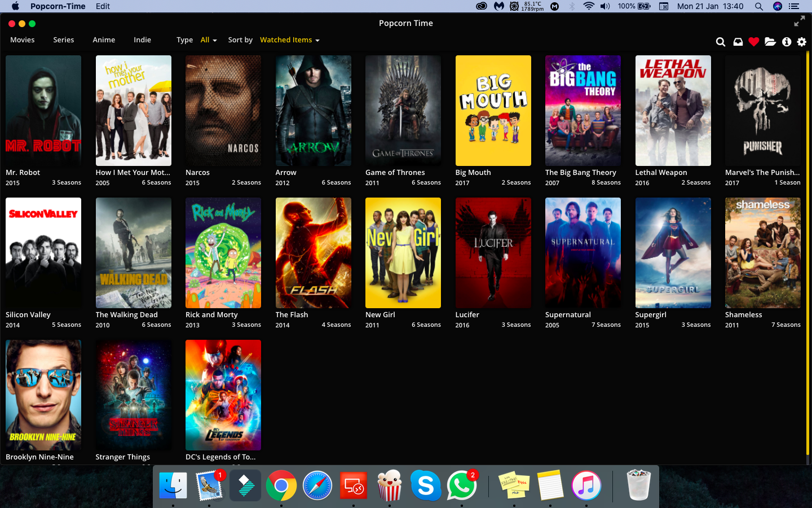Open the DC's Legends of Tomorrow poster
812x508 pixels.
click(x=223, y=395)
